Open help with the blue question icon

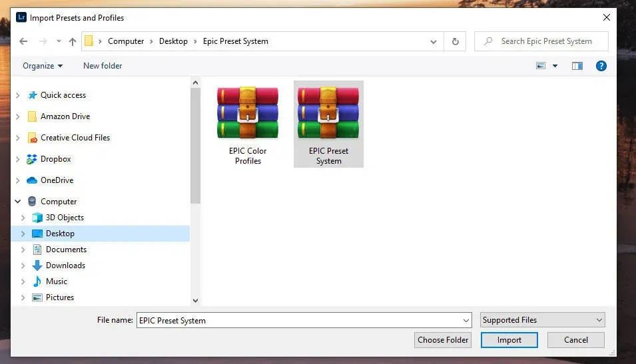[601, 66]
